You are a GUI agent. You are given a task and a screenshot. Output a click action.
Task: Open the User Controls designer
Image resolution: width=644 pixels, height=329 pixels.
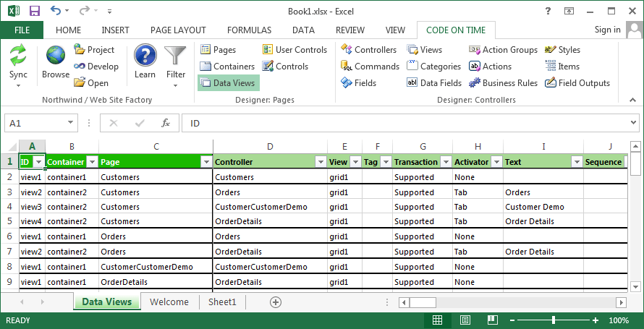295,50
